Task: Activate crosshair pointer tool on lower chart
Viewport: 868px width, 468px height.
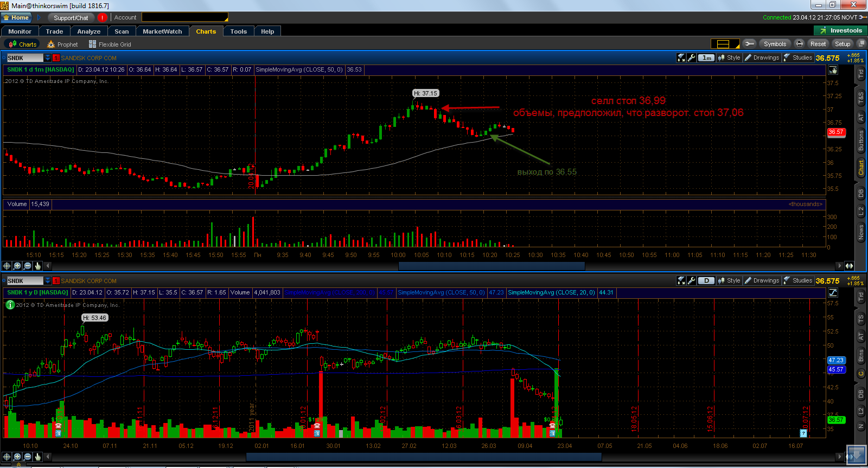Action: (7, 457)
